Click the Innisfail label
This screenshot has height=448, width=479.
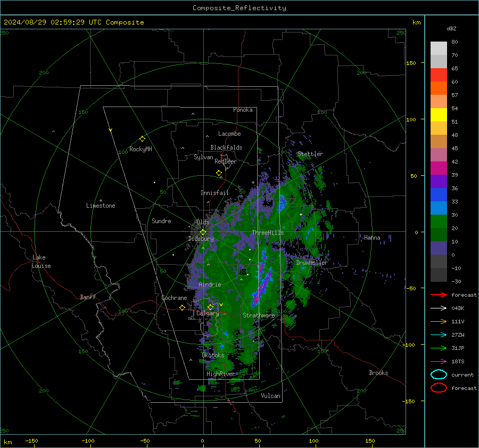(x=214, y=193)
